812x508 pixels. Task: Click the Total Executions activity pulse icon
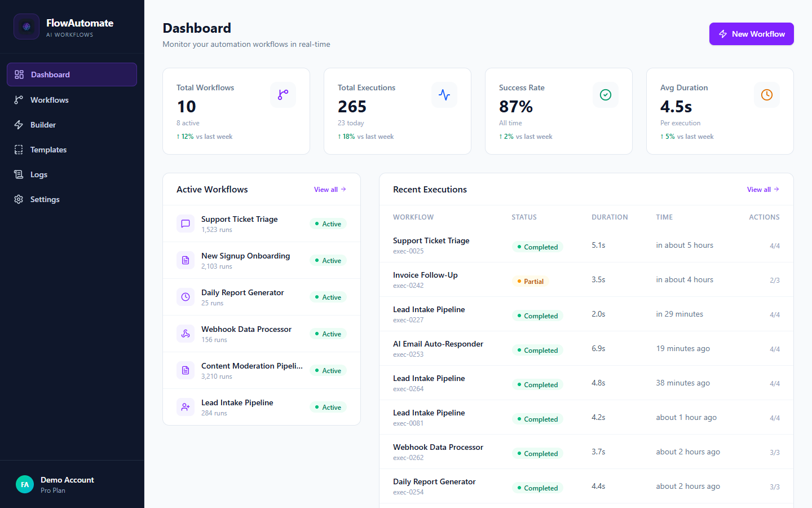coord(444,95)
